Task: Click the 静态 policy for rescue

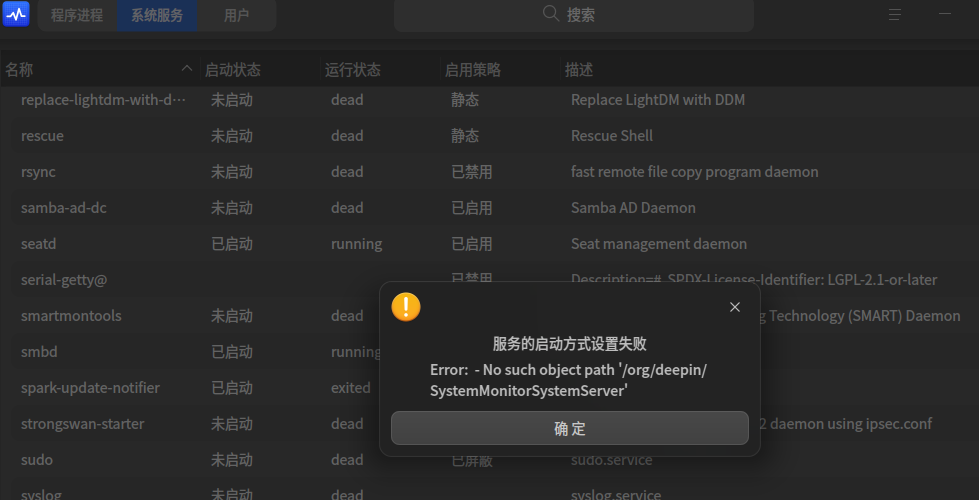Action: (465, 136)
